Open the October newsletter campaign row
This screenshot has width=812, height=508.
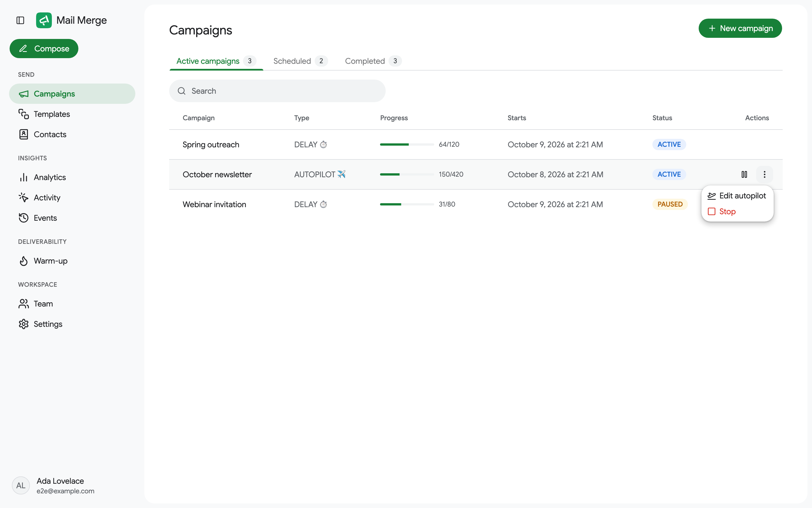coord(476,174)
